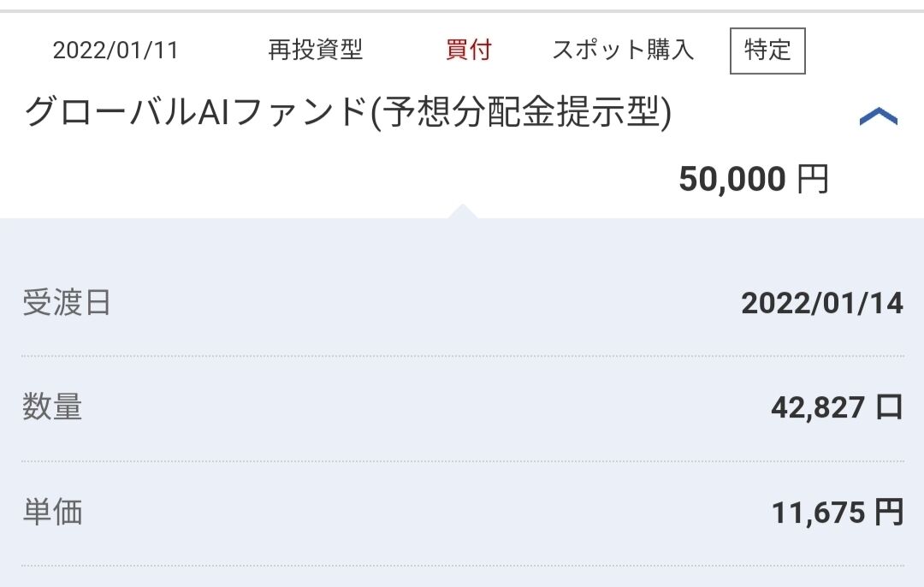The image size is (924, 587).
Task: Click the 円 unit in the 単価 row
Action: tap(890, 513)
